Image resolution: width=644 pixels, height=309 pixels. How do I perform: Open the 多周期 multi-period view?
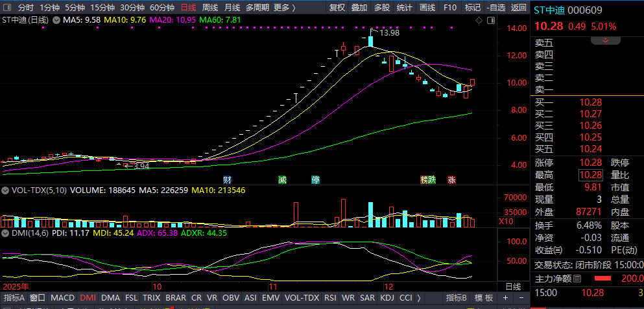click(257, 7)
